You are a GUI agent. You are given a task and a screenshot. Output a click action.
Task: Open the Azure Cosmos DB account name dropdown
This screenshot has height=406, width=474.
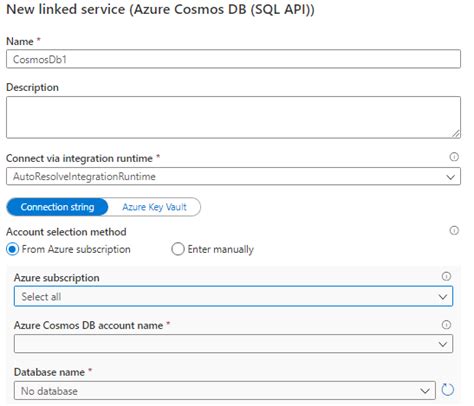click(x=233, y=344)
